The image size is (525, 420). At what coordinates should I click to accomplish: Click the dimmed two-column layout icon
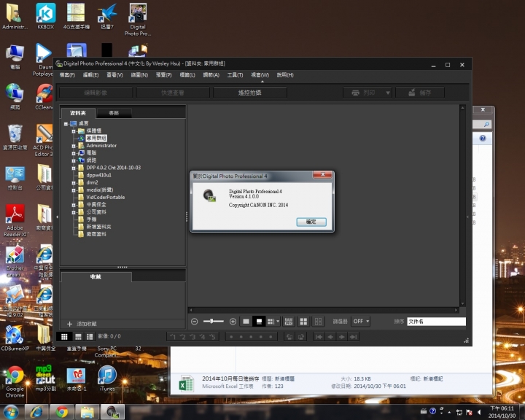click(x=318, y=322)
